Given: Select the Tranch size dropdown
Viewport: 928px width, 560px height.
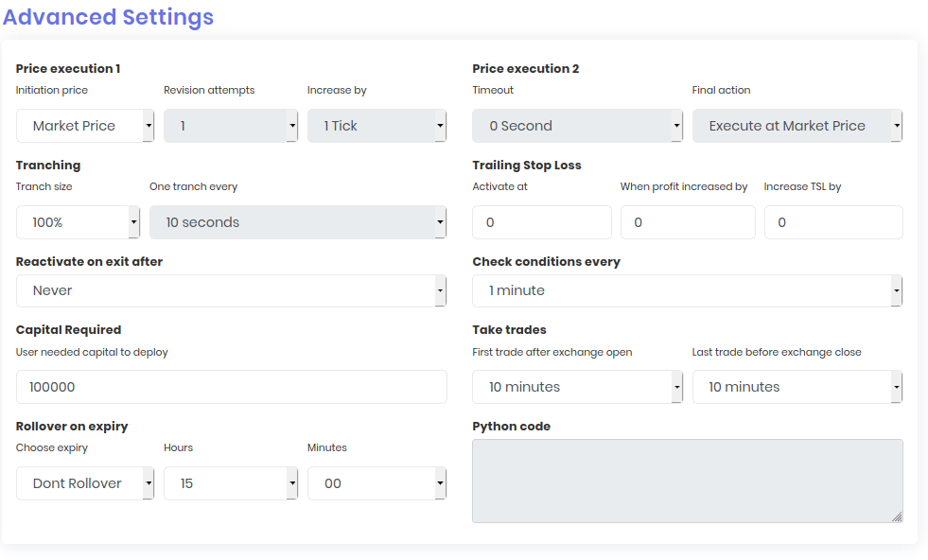Looking at the screenshot, I should [x=78, y=222].
